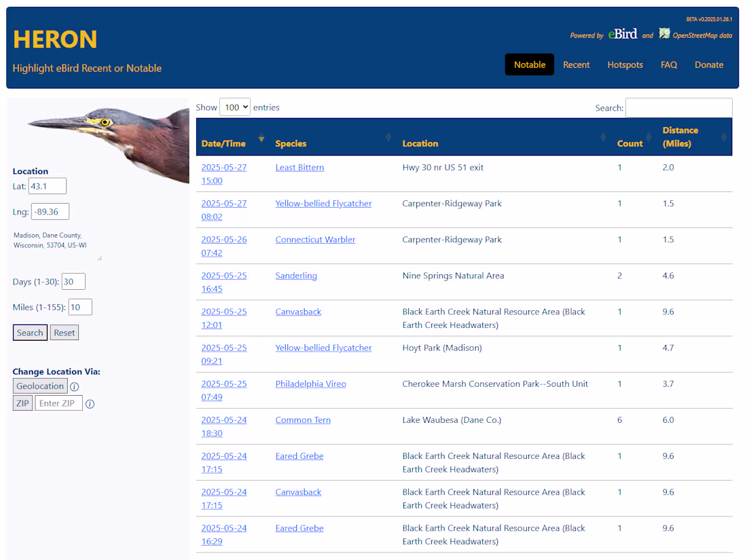Open the 2025-05-24 18:30 checklist link
Screen dimensions: 747x560
point(224,427)
